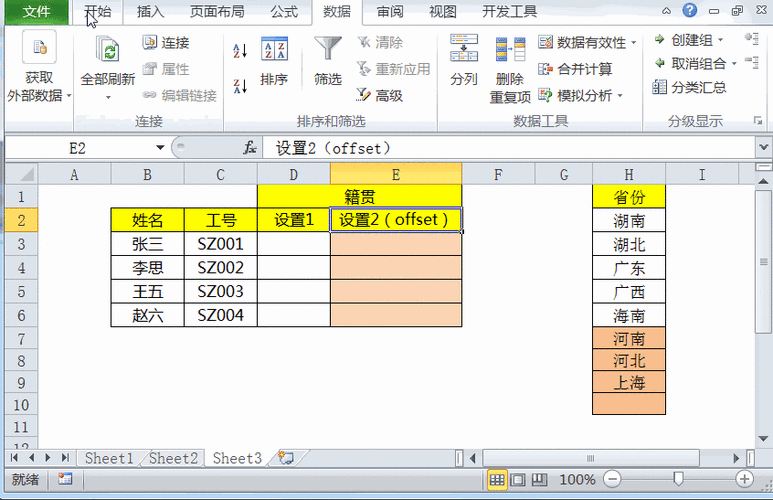The image size is (773, 500).
Task: Click the 编辑链接 command
Action: (180, 95)
